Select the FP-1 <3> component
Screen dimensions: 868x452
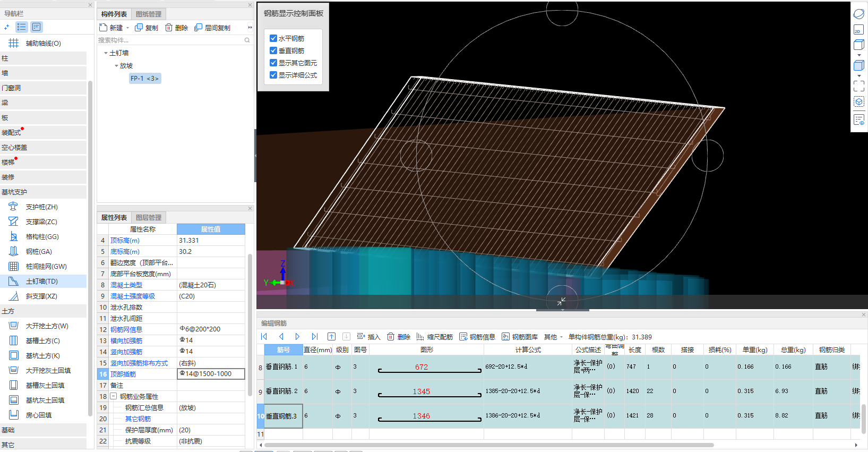(x=144, y=78)
